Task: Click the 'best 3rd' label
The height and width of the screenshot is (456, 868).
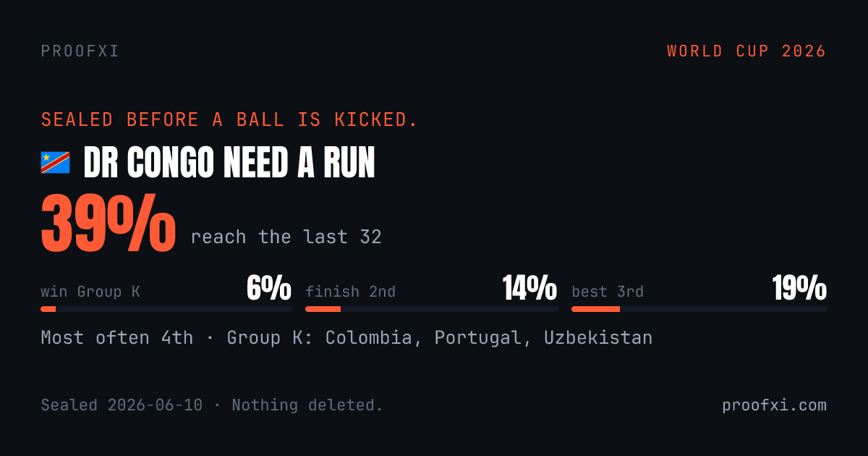Action: pos(608,292)
